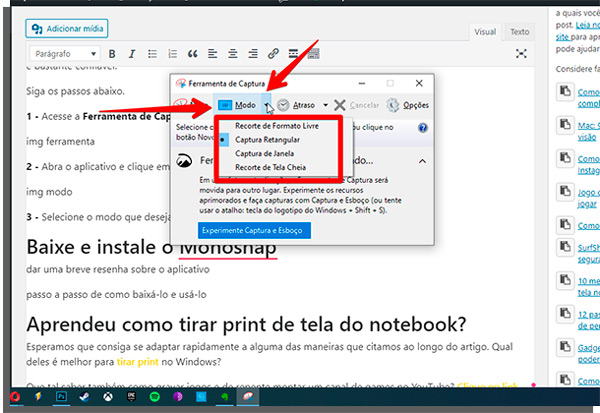Click the Modo button in Ferramenta de Captura
The height and width of the screenshot is (413, 600).
(237, 104)
